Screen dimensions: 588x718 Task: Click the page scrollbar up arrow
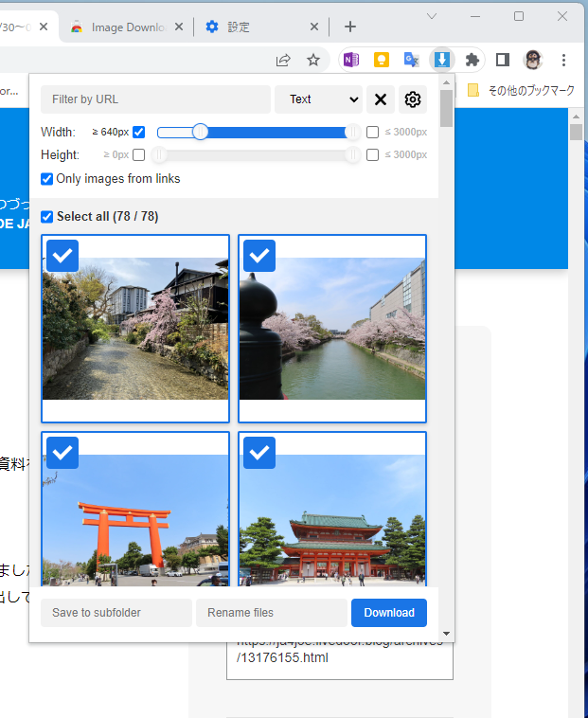click(576, 117)
